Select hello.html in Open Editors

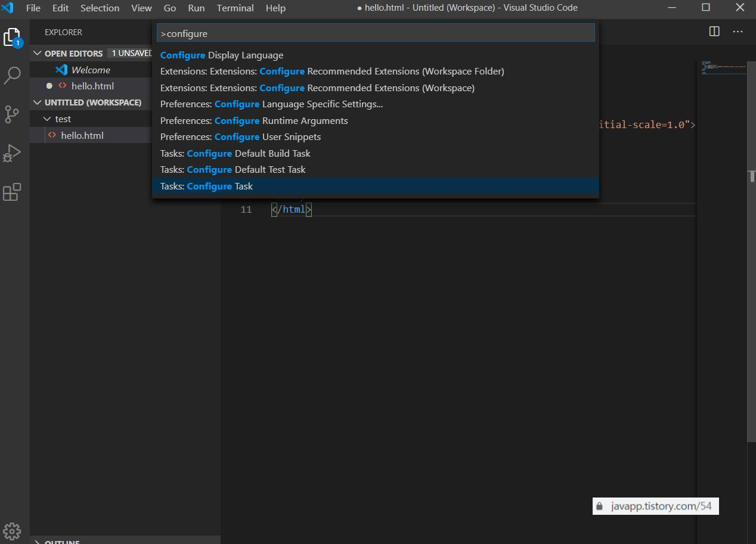(x=91, y=86)
